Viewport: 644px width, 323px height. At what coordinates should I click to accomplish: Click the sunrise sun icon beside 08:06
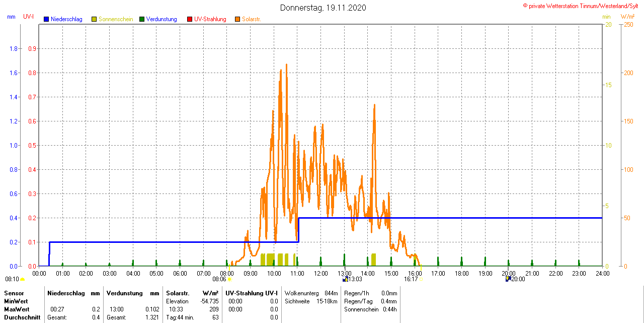[x=229, y=279]
